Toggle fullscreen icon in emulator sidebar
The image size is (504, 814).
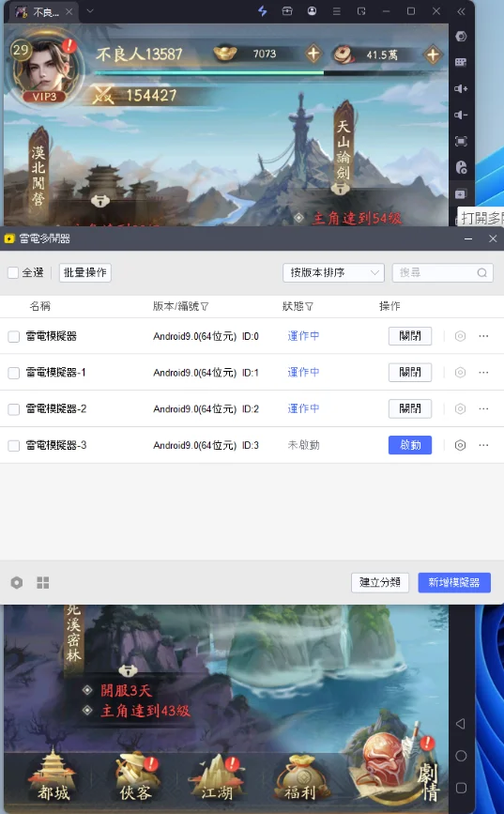[461, 141]
